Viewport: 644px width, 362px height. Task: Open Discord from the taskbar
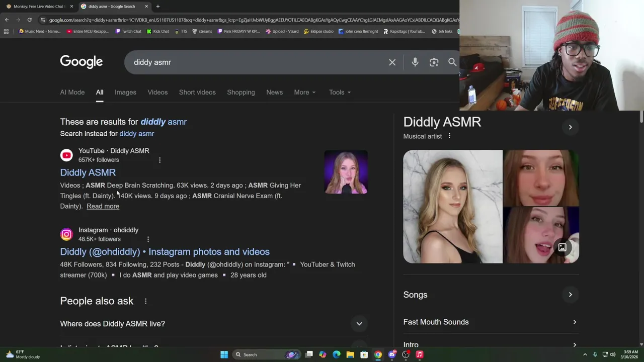392,354
